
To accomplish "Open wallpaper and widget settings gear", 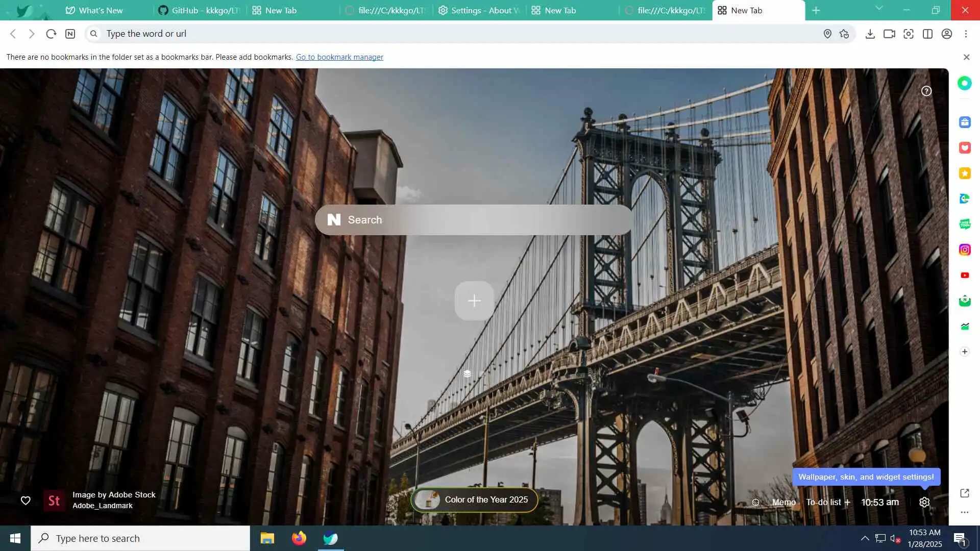I will pos(924,503).
